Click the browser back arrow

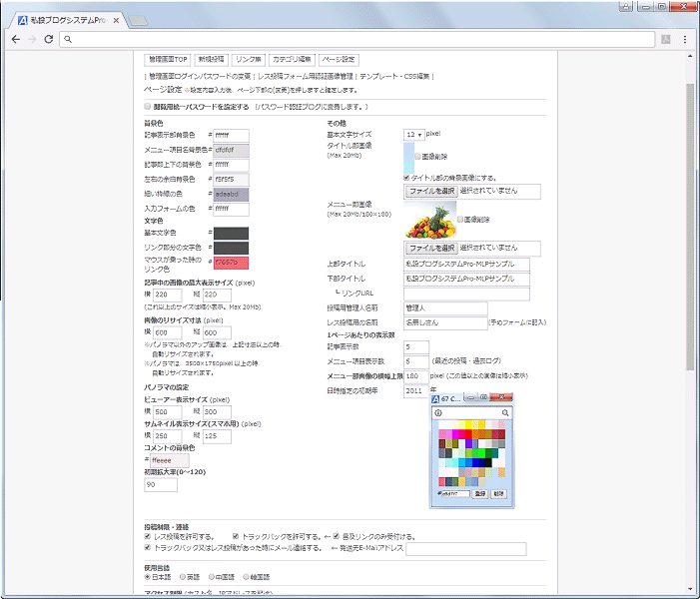tap(16, 39)
